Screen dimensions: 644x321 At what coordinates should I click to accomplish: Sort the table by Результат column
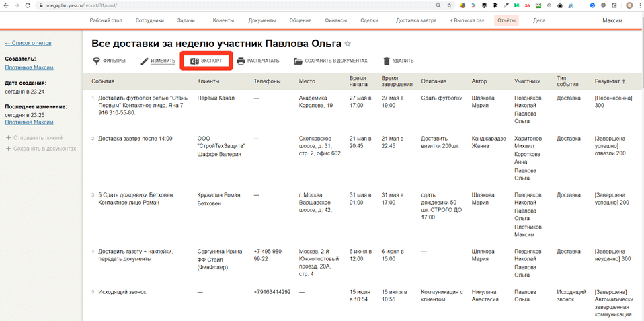(610, 81)
